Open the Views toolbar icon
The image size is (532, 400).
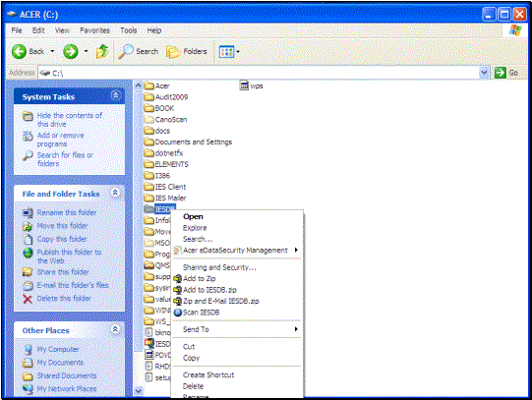[x=226, y=52]
